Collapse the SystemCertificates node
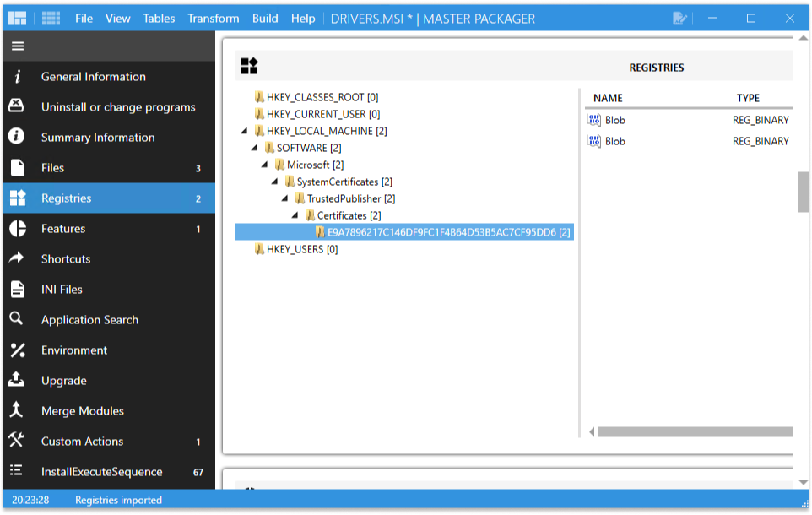Image resolution: width=812 pixels, height=515 pixels. tap(275, 182)
